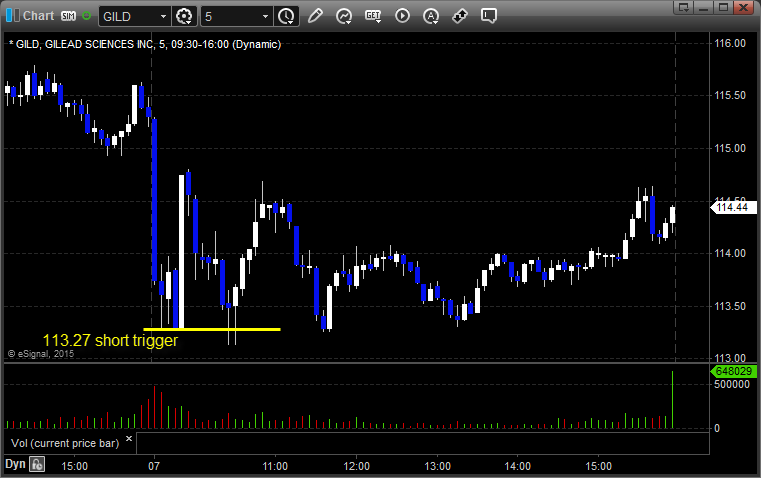Viewport: 761px width, 478px height.
Task: Select the yellow short trigger line
Action: point(212,330)
